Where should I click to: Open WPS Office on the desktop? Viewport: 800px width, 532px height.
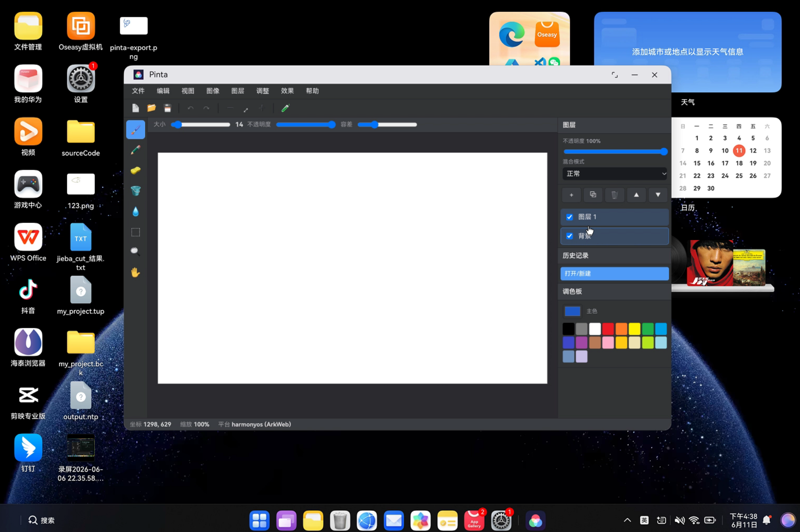[28, 242]
